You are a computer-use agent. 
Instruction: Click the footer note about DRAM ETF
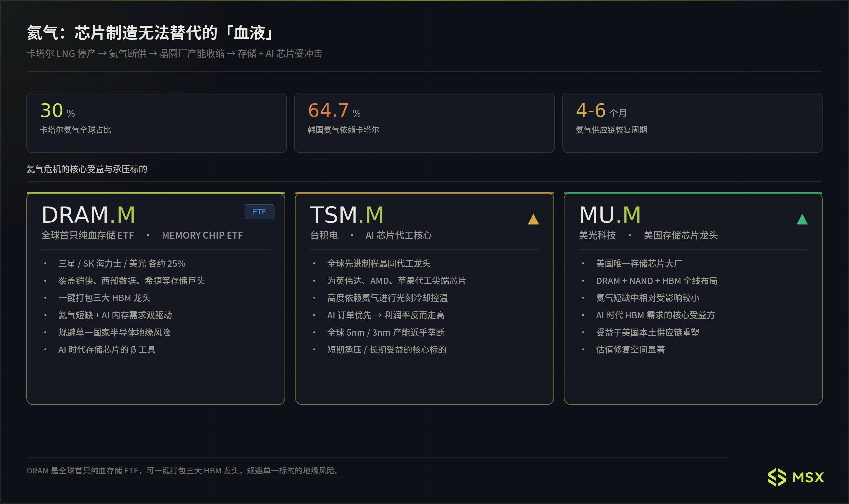[x=183, y=471]
